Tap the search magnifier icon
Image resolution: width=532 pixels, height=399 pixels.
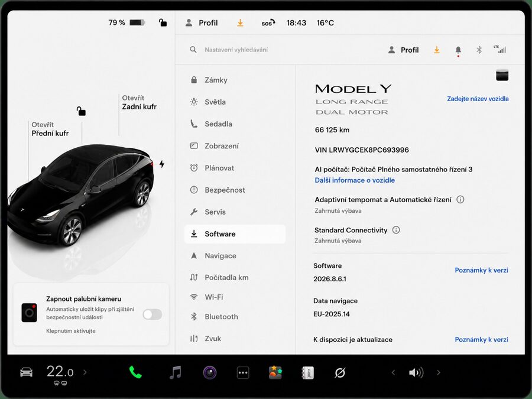193,50
